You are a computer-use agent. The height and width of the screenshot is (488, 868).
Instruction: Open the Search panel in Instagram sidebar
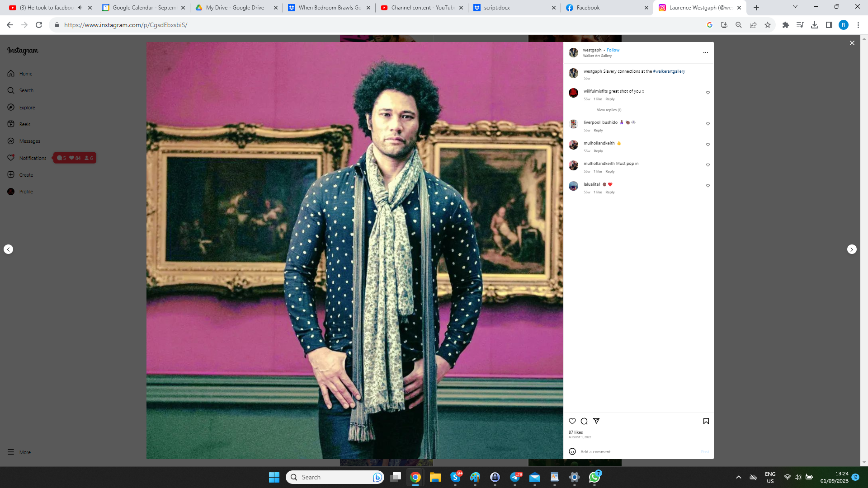tap(20, 90)
